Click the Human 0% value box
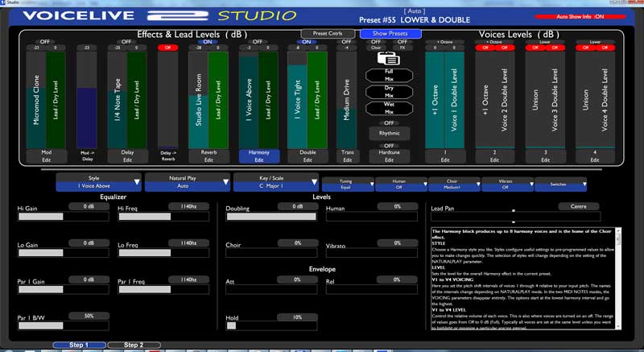Viewport: 644px width, 352px height. click(397, 206)
